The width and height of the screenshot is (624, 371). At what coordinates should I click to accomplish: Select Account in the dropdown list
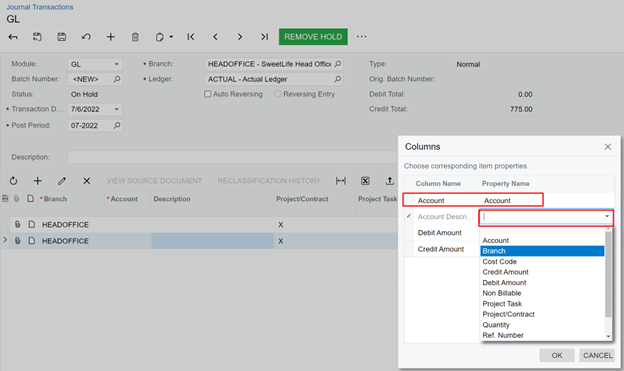pyautogui.click(x=542, y=240)
